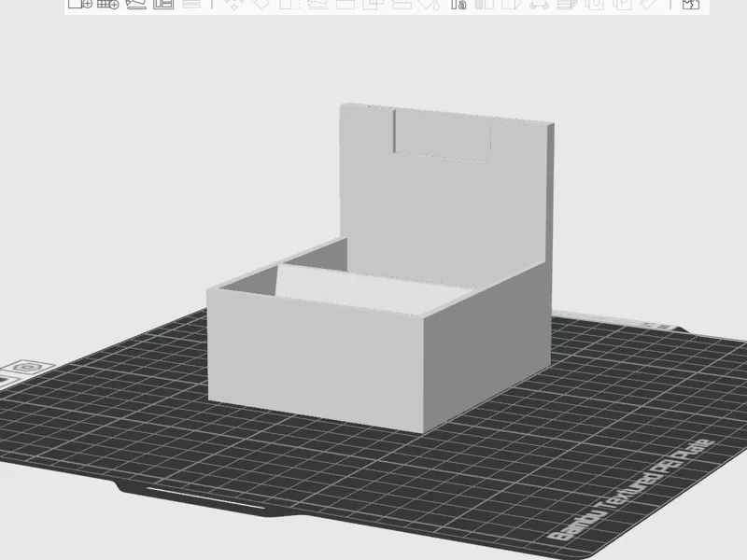Click the hexagon plate icon beside the bed
This screenshot has width=747, height=560.
(x=29, y=367)
